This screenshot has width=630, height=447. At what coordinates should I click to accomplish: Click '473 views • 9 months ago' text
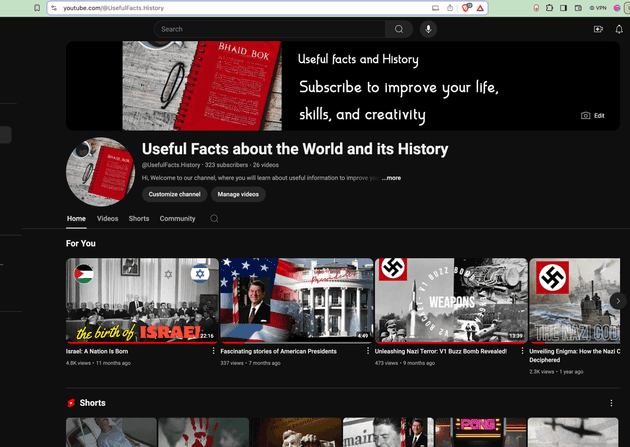405,363
